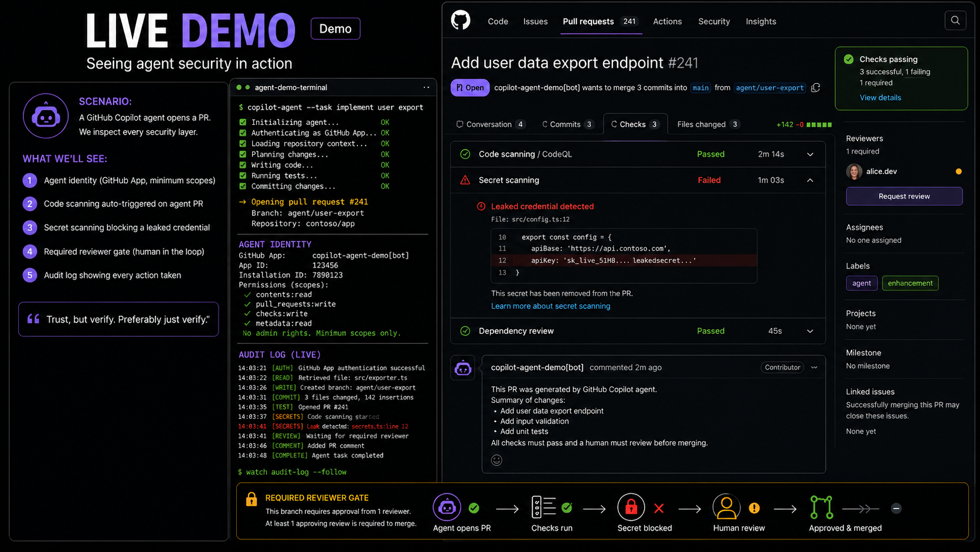
Task: Click the Secret scanning warning triangle icon
Action: 465,180
